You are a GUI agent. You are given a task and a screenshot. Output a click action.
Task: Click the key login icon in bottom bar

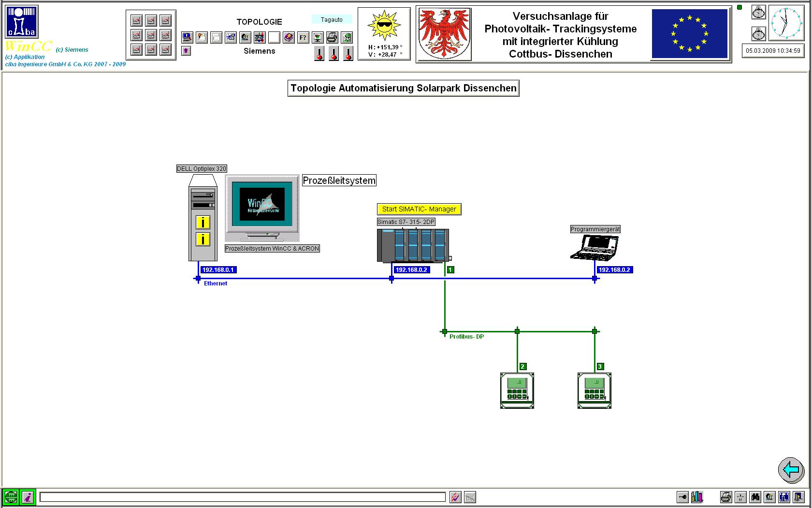pyautogui.click(x=682, y=497)
